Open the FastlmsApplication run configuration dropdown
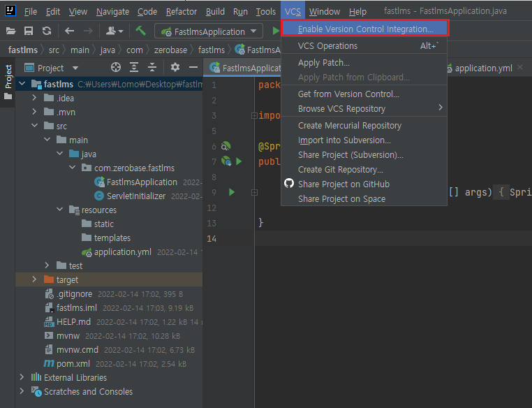Viewport: 532px width, 408px height. pyautogui.click(x=209, y=31)
